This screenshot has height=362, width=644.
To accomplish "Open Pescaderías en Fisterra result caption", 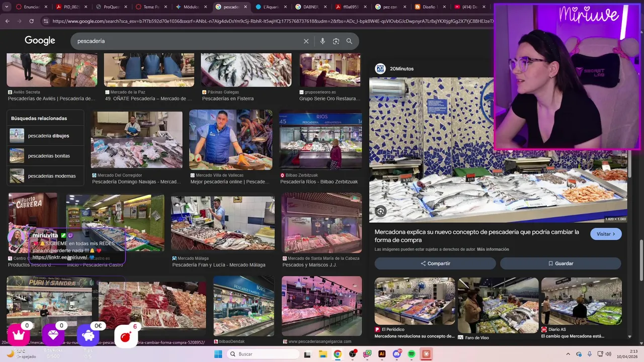I will (228, 99).
